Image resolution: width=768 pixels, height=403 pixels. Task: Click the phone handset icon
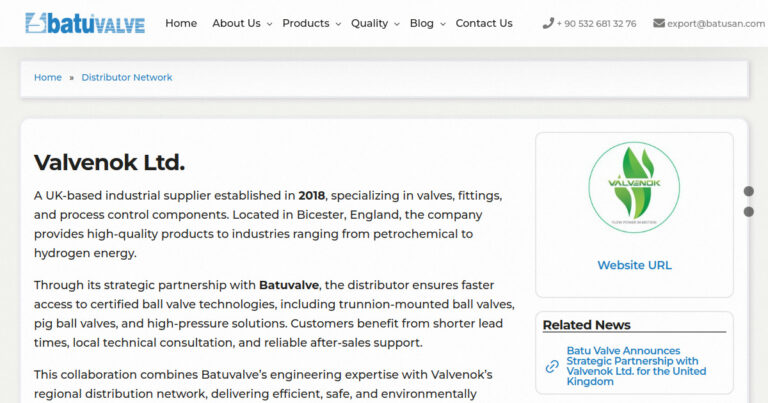click(x=548, y=23)
